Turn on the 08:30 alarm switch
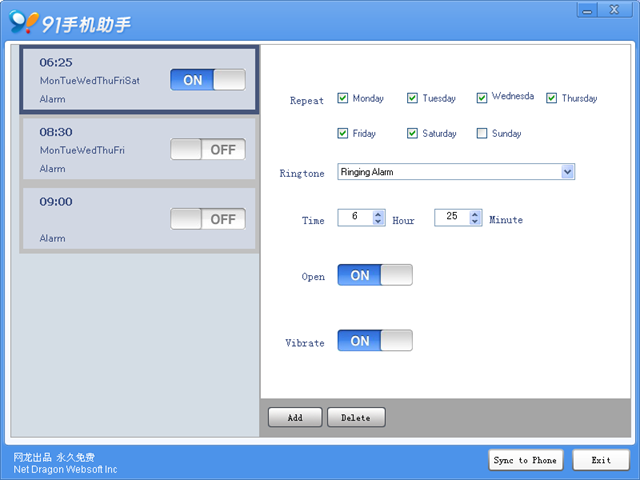The image size is (640, 480). (208, 149)
